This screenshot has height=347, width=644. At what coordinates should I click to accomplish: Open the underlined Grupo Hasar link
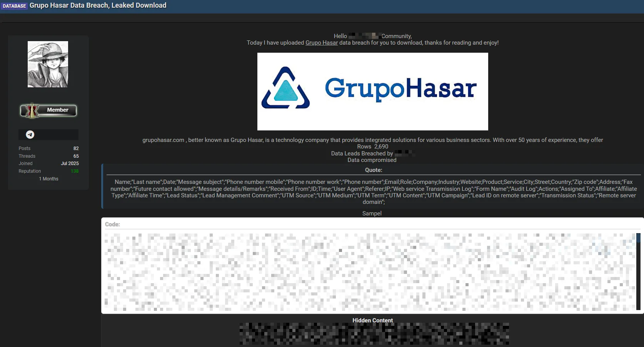[x=321, y=43]
